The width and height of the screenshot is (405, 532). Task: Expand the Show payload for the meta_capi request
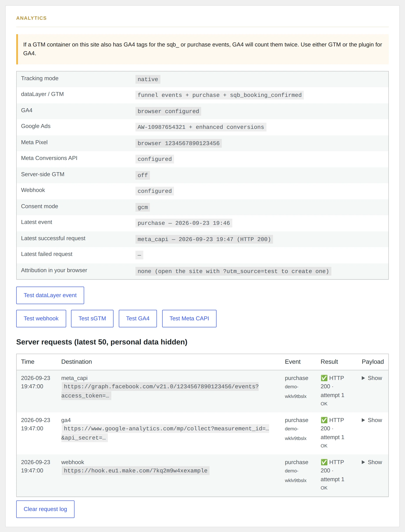point(372,378)
